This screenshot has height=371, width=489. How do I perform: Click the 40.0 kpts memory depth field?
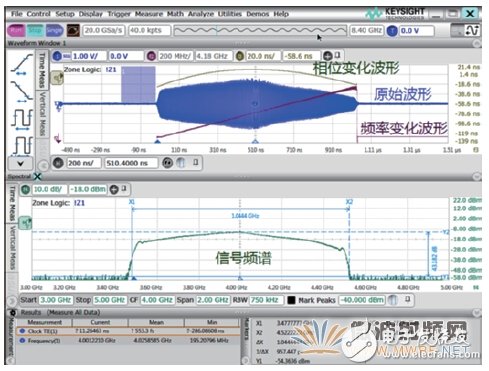[149, 30]
